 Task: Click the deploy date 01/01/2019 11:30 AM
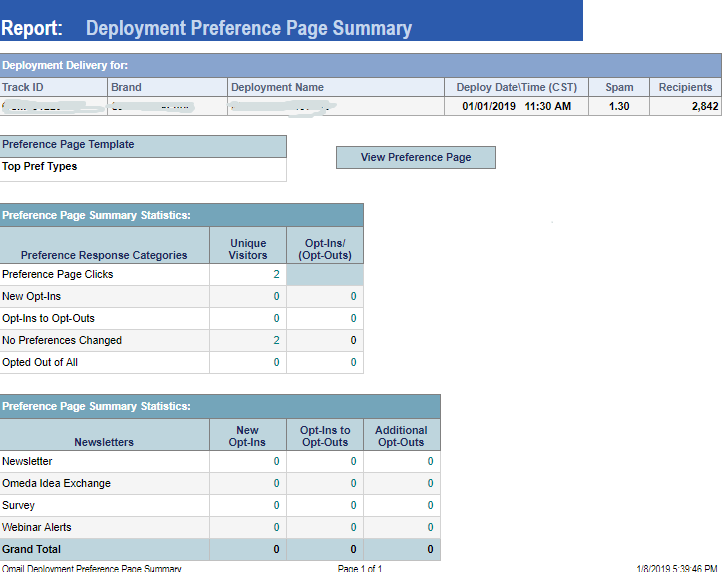coord(516,106)
